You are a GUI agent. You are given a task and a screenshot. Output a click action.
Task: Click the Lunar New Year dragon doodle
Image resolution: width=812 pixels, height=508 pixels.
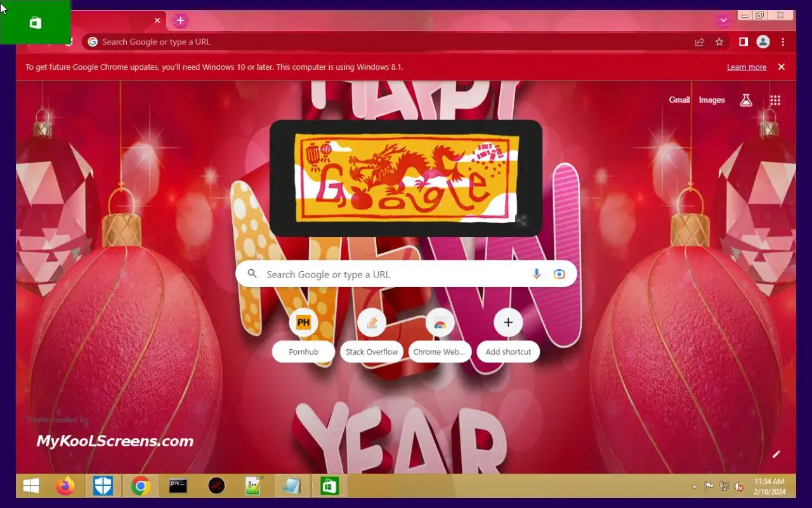click(x=407, y=178)
